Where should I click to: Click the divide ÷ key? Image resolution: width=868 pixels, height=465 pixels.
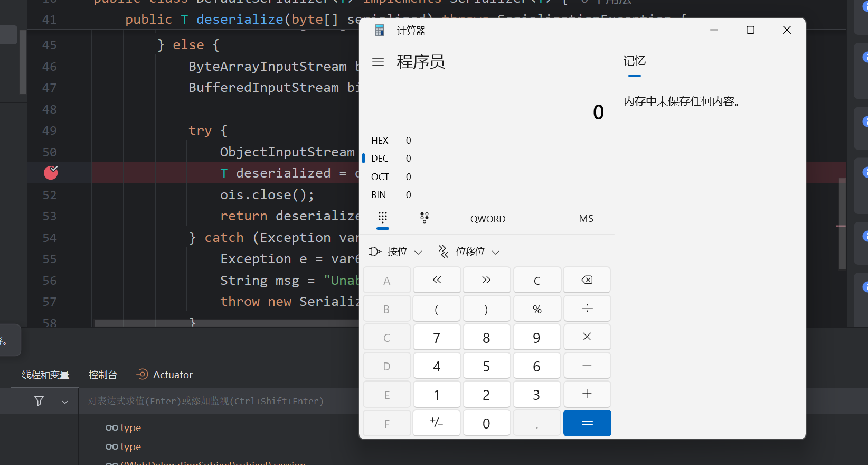pos(587,309)
